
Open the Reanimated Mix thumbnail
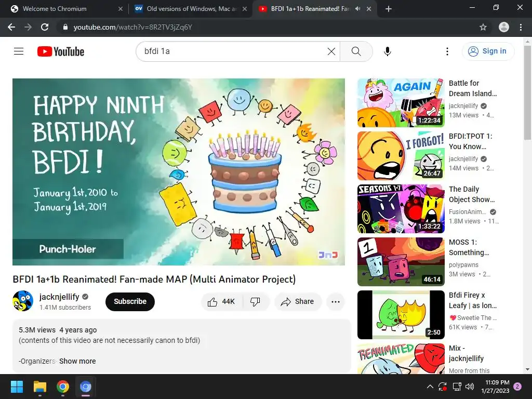click(x=401, y=358)
